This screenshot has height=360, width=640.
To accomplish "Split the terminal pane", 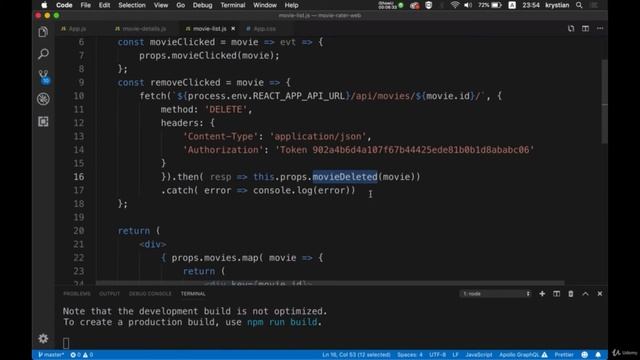I will tap(556, 293).
